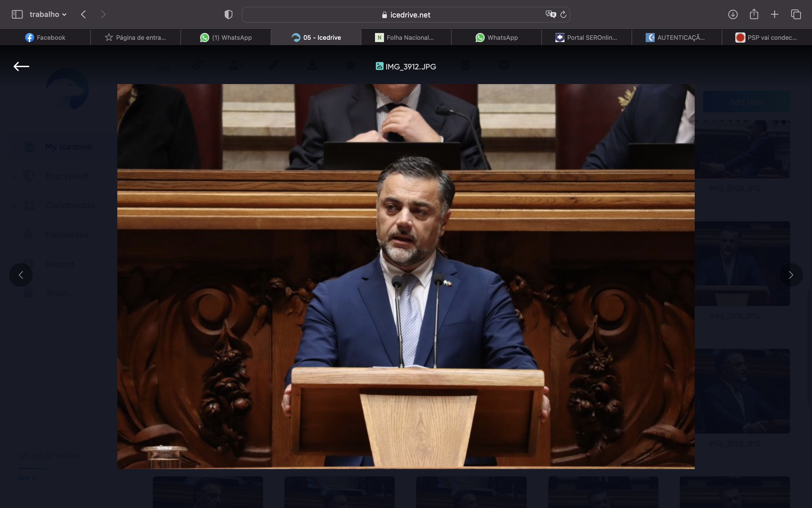Open the trabalho tab group dropdown
The image size is (812, 508).
[48, 14]
